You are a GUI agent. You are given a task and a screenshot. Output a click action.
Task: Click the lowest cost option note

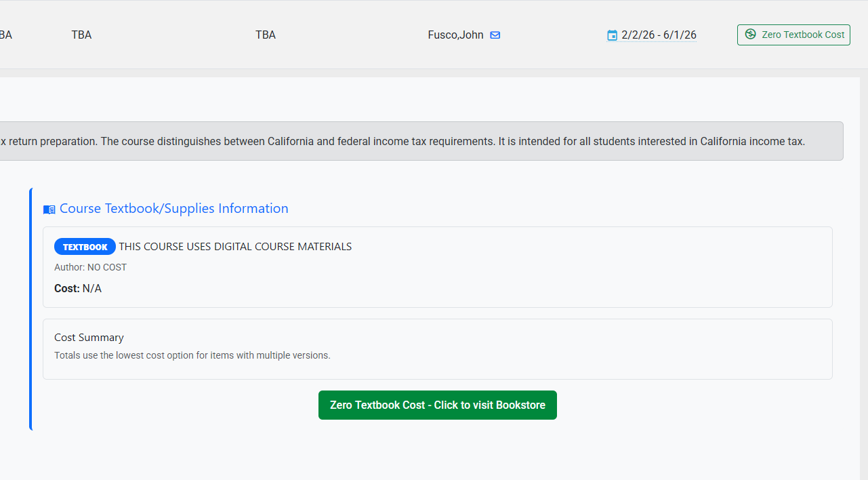(x=192, y=355)
